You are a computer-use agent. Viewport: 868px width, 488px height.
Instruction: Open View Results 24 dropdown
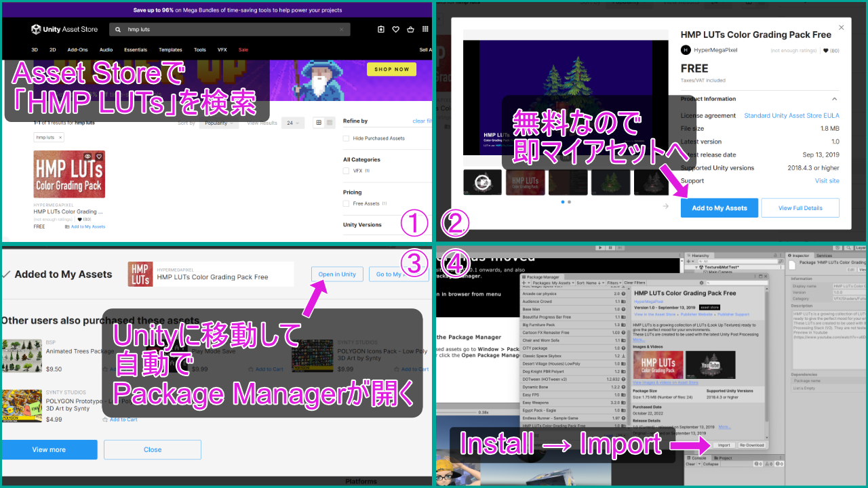click(x=294, y=123)
